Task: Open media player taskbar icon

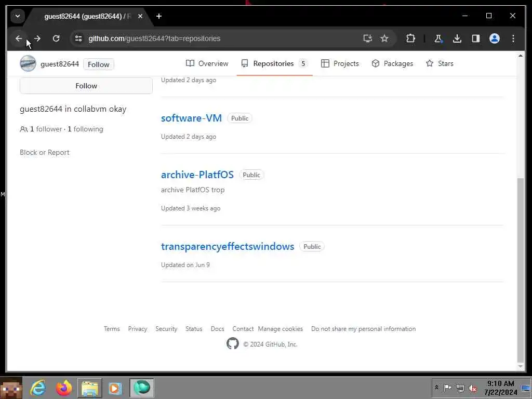Action: (115, 388)
